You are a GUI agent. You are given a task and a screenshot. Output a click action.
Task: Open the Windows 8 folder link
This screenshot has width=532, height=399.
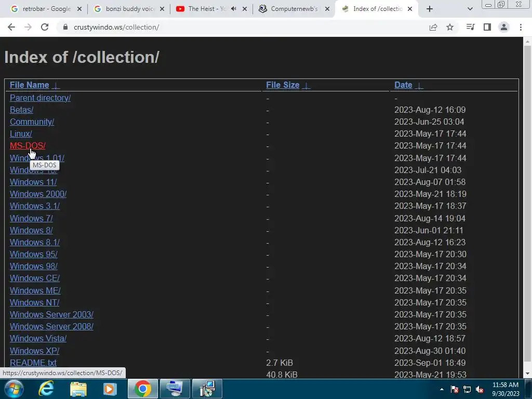31,230
